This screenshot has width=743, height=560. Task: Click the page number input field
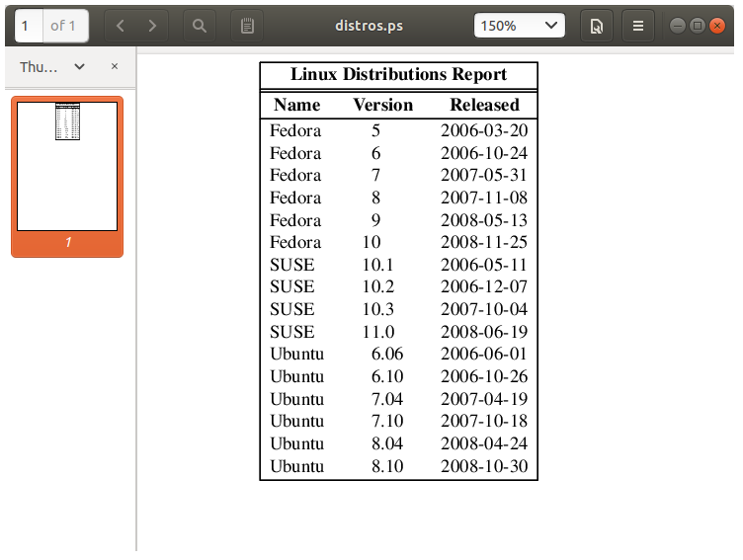29,26
